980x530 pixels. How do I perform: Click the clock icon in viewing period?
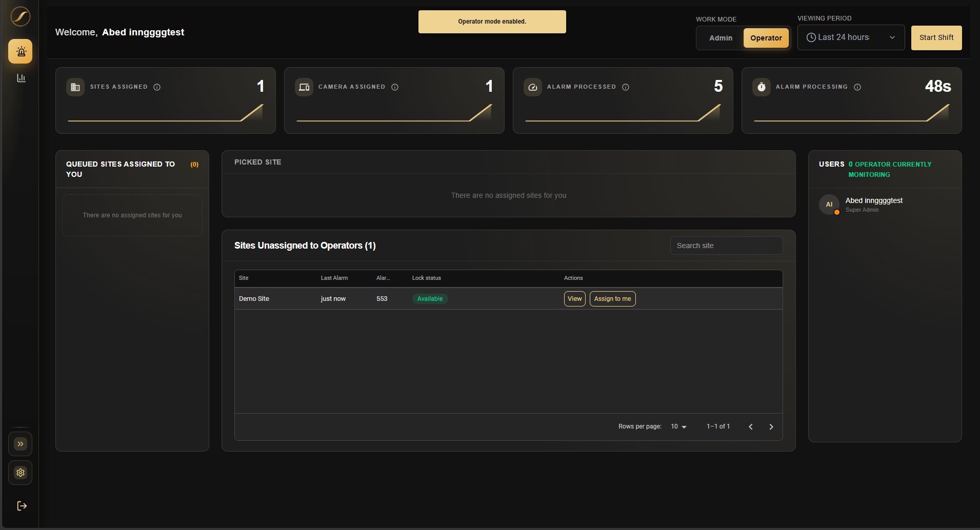811,37
